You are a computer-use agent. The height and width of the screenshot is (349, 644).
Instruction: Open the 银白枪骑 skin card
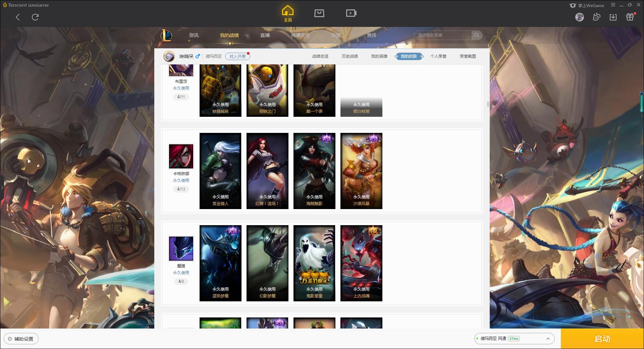click(361, 91)
